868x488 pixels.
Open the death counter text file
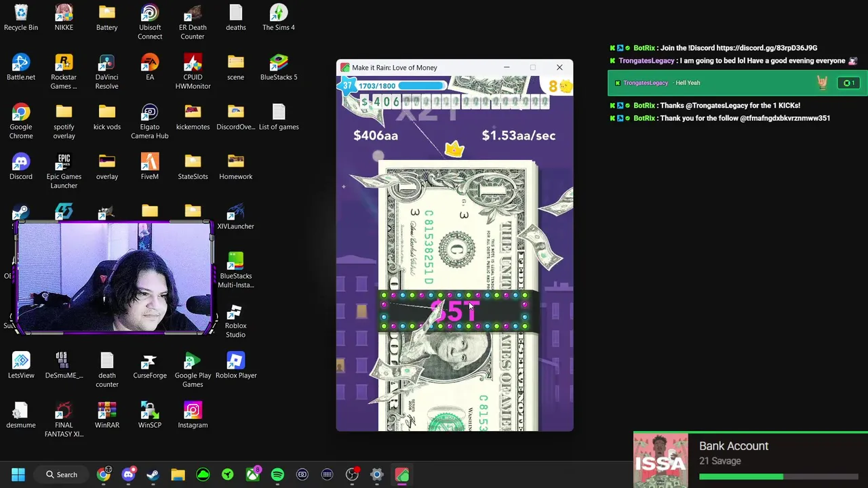pyautogui.click(x=106, y=369)
